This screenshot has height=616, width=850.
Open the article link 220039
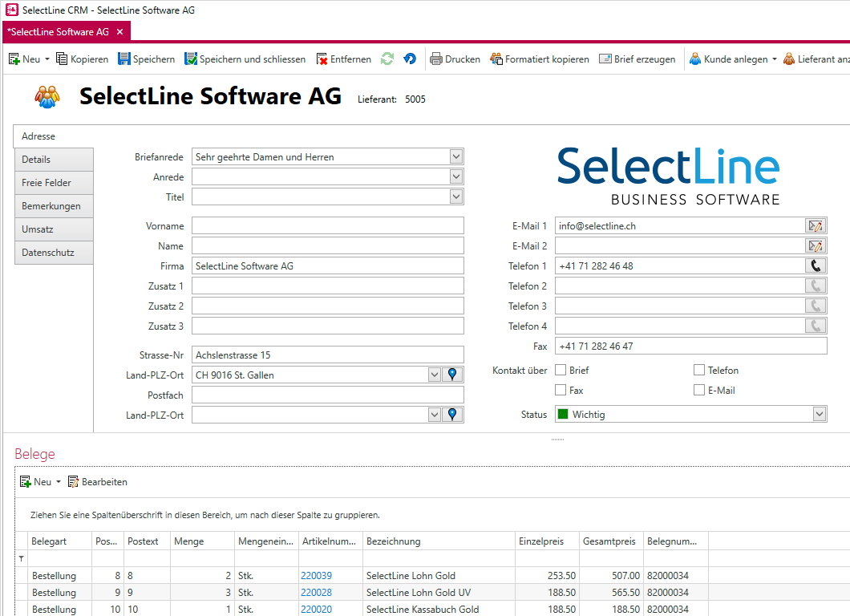316,575
